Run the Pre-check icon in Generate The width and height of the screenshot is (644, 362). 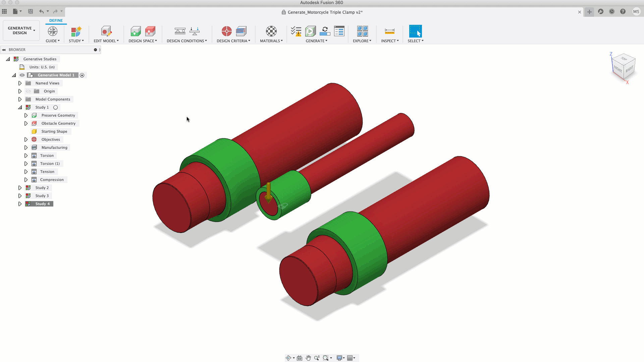(x=296, y=31)
